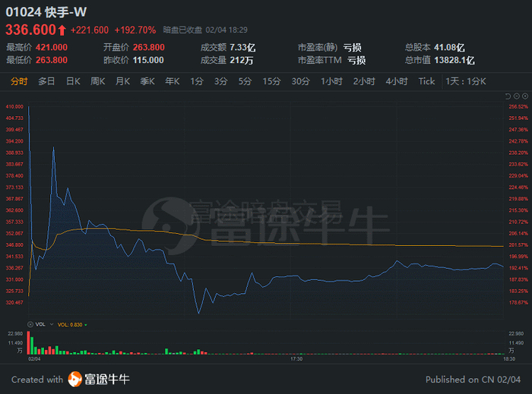Image resolution: width=532 pixels, height=394 pixels.
Task: Click the 178.67% percent axis label
Action: point(518,303)
